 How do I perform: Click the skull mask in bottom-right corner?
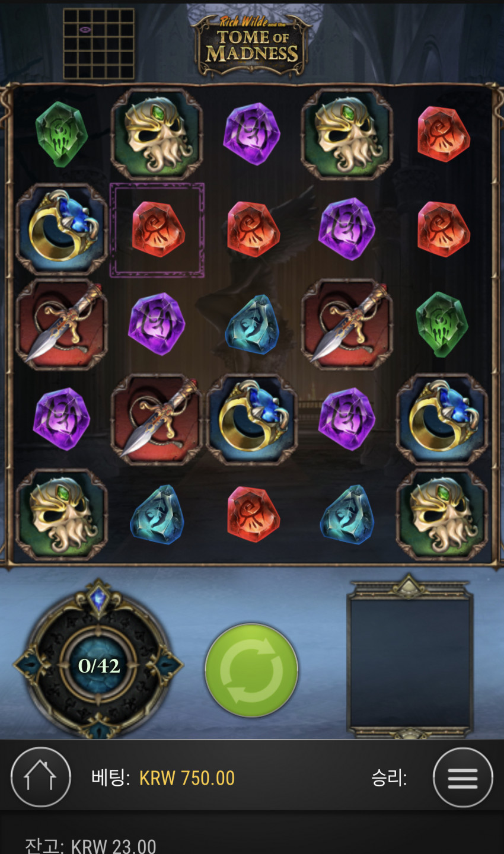coord(442,514)
